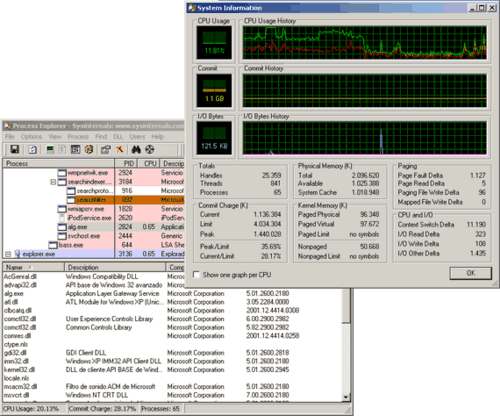Open the Process menu
500x416 pixels.
[78, 137]
